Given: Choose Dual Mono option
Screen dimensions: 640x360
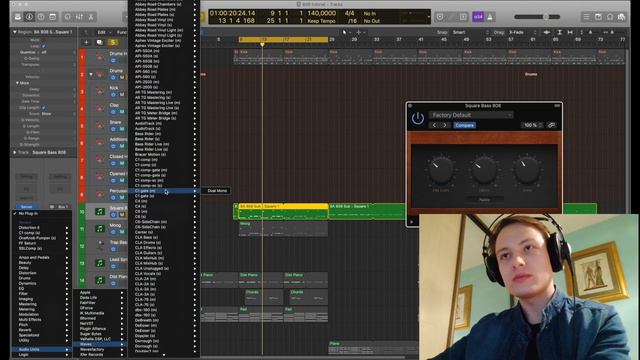Looking at the screenshot, I should pos(217,191).
